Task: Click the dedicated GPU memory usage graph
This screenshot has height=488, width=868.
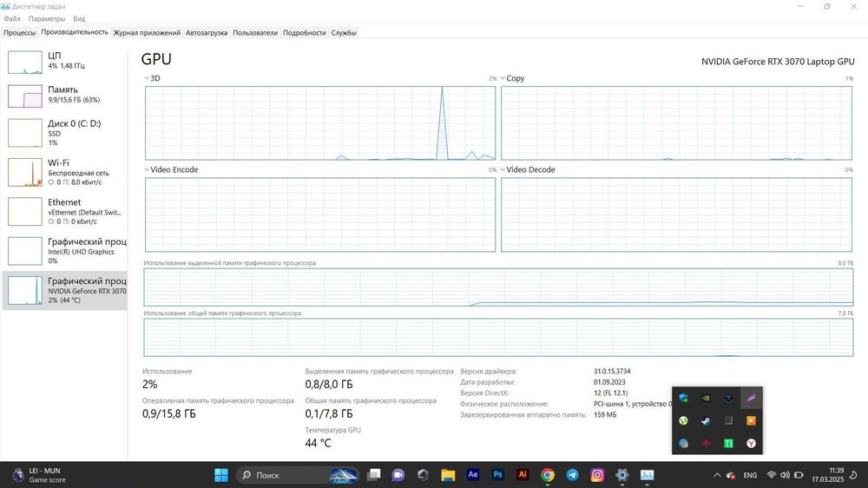Action: point(498,287)
